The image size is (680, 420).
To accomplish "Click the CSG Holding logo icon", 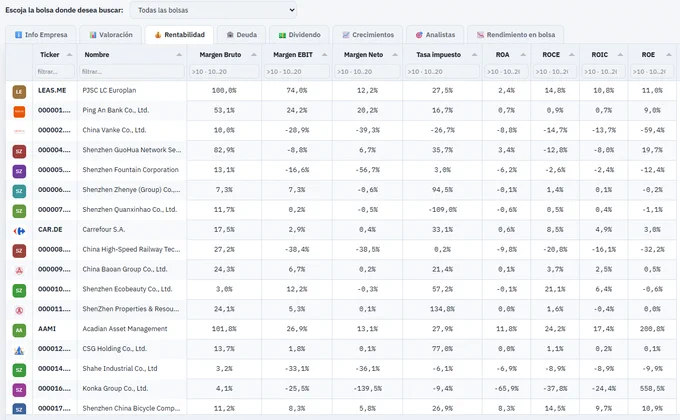I will (19, 350).
